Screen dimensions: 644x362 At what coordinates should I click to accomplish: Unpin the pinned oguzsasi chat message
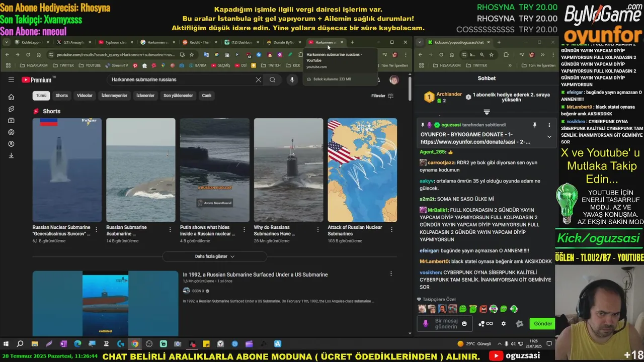tap(535, 125)
